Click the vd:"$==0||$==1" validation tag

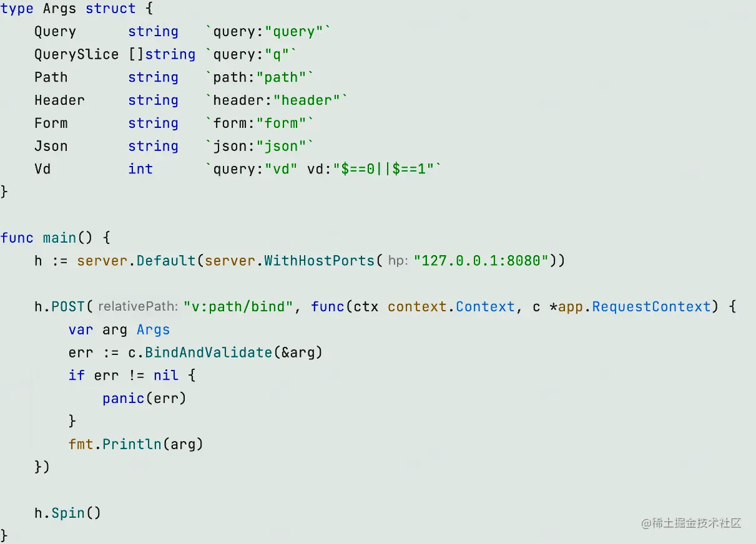[x=370, y=169]
